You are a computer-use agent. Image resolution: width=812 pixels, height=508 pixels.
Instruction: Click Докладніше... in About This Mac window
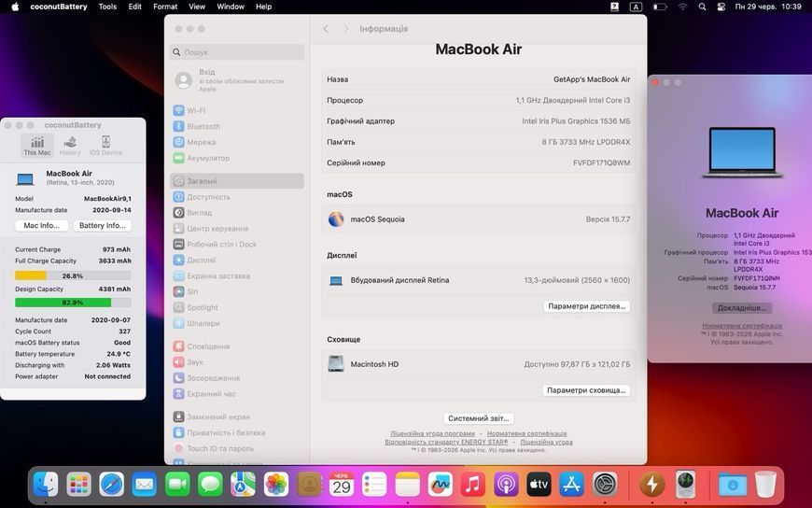(742, 308)
